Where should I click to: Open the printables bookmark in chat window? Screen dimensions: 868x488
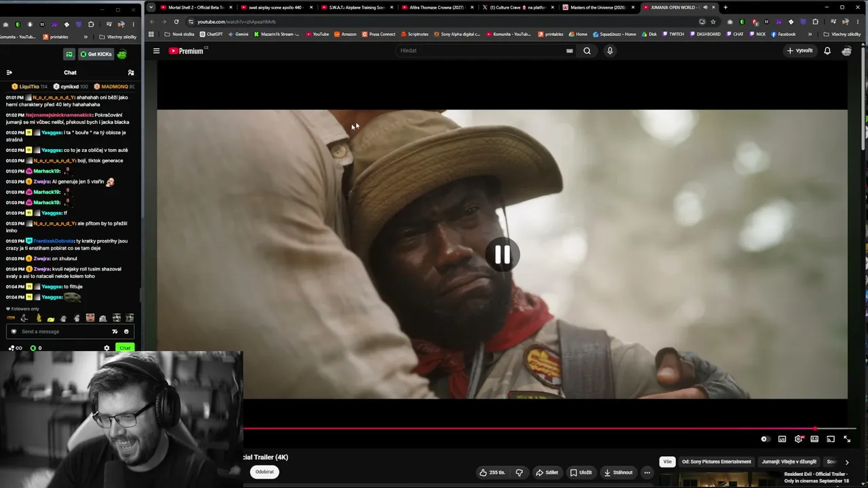pyautogui.click(x=56, y=37)
